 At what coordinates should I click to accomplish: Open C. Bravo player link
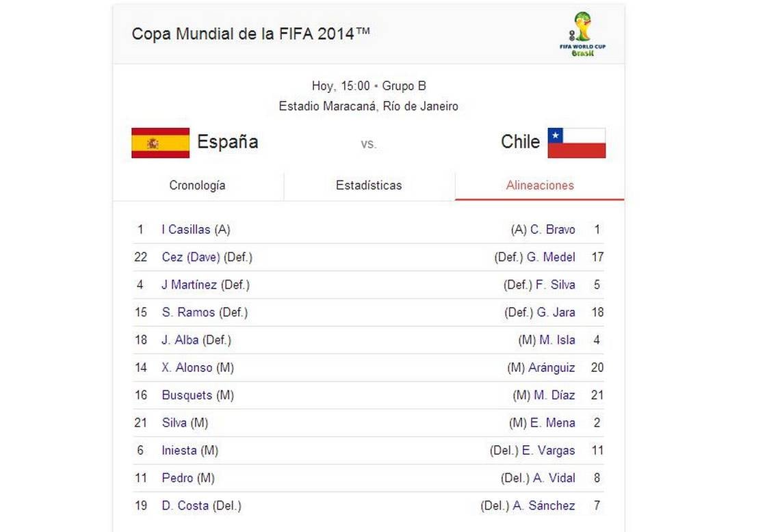click(553, 229)
